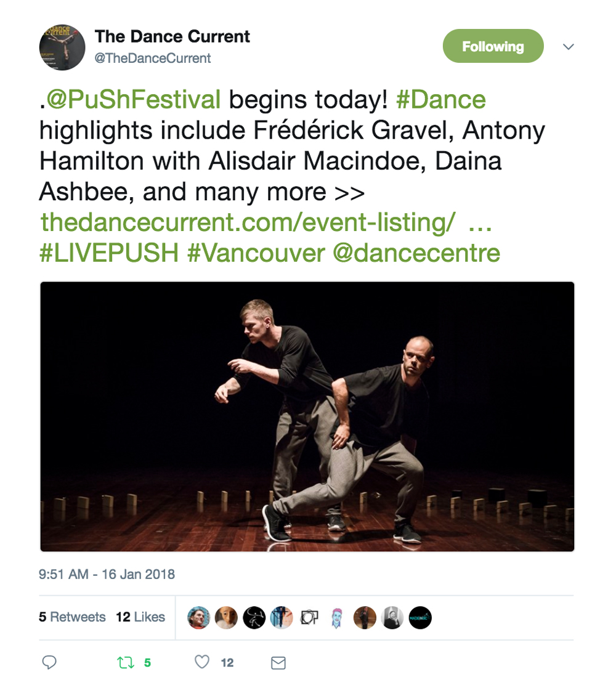Click the black MADE IN BC avatar
Viewport: 616px width, 685px height.
[x=420, y=618]
